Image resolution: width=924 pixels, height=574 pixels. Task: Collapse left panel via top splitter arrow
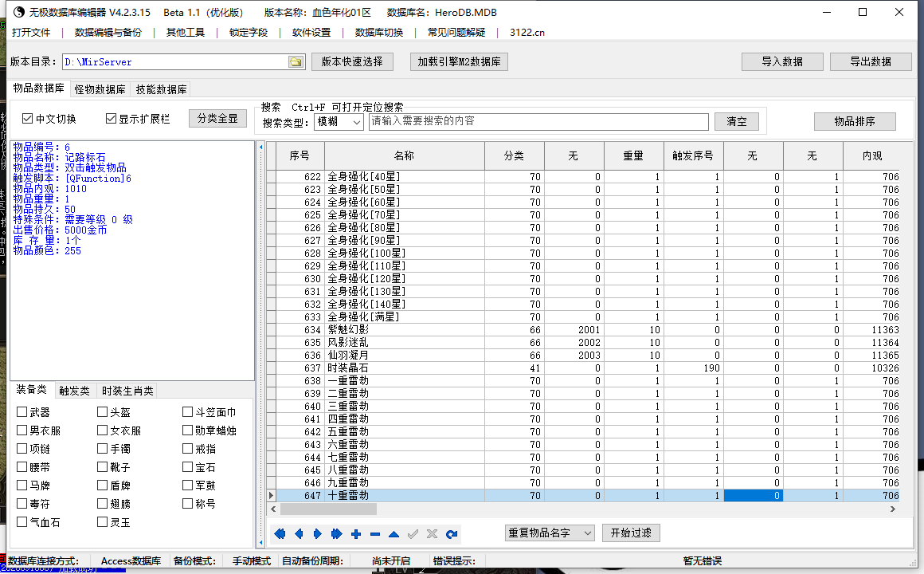coord(261,147)
